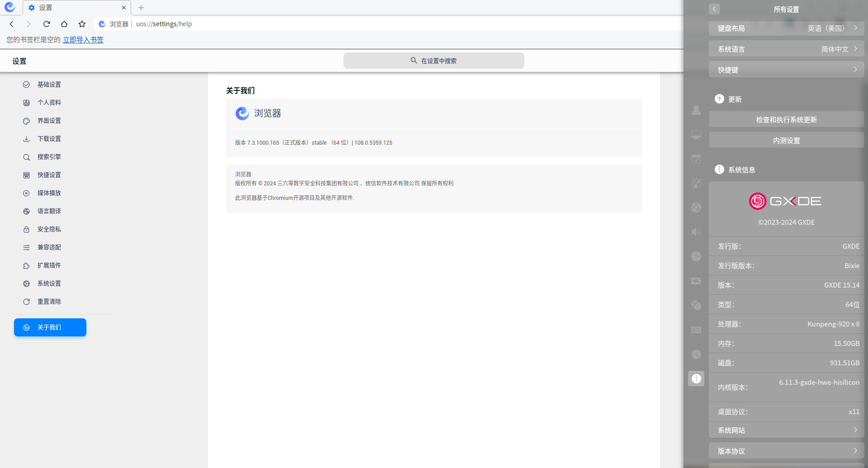Screen dimensions: 868x468
Task: Open sound speaker icon in control center
Action: coord(696,232)
